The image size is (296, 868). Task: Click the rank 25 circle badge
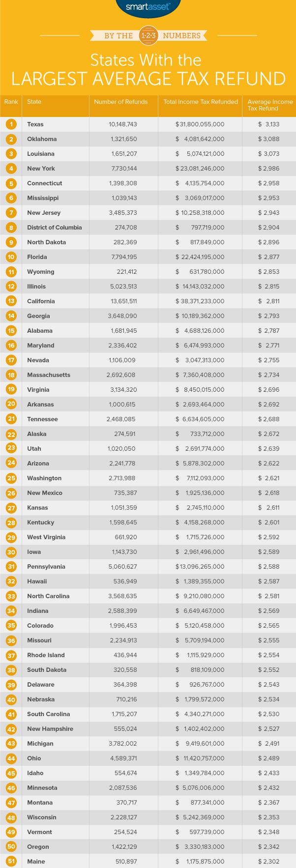click(x=11, y=478)
